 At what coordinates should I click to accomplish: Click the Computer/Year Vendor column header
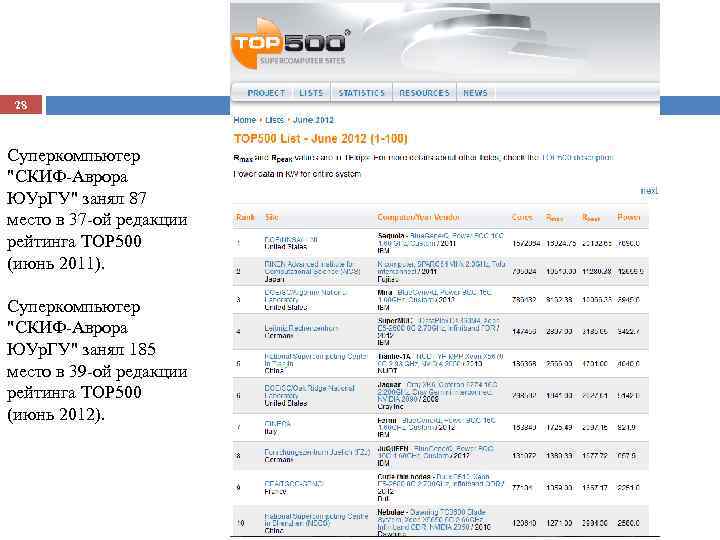pos(418,217)
